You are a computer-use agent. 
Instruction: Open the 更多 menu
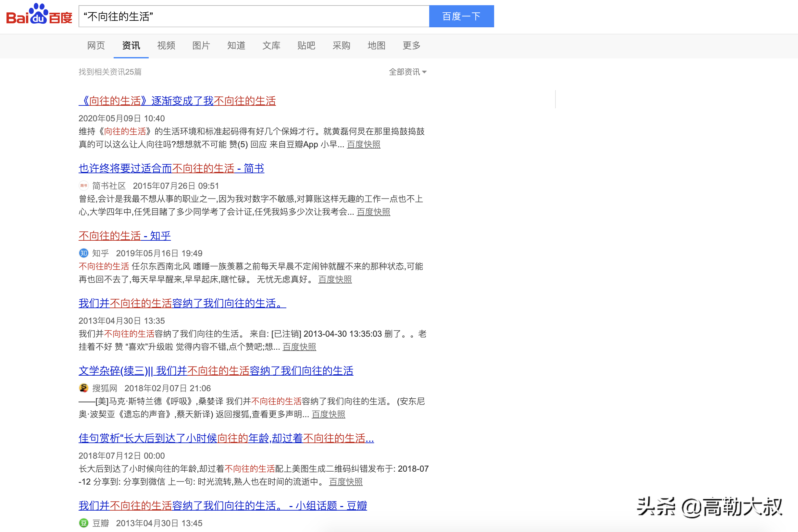coord(412,45)
